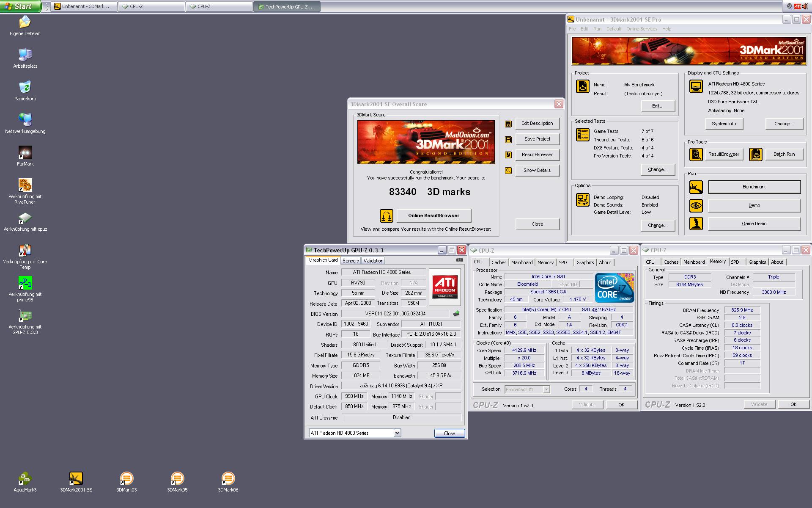Click the Online ResultBrowser icon
The height and width of the screenshot is (508, 812).
click(x=387, y=216)
